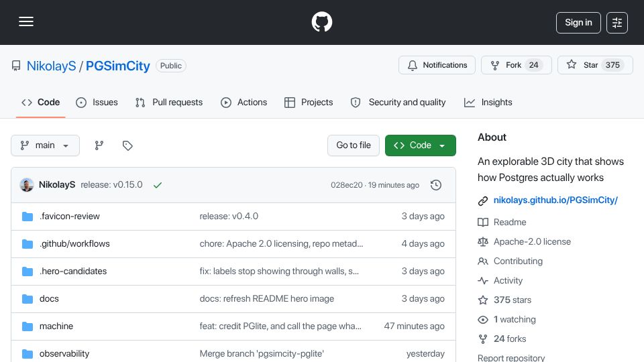Click the repository icon before NikolayS
The height and width of the screenshot is (362, 644).
(16, 66)
